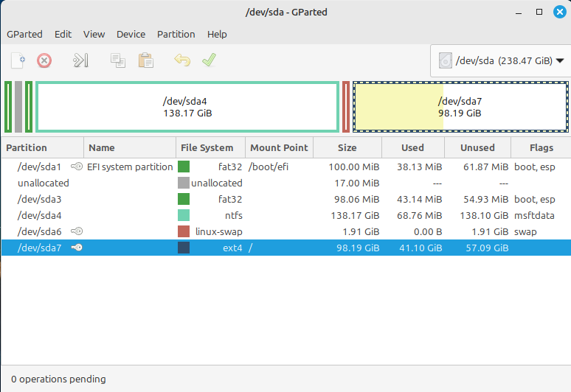Click the 'EFI system partition' name
This screenshot has height=392, width=571.
[130, 167]
